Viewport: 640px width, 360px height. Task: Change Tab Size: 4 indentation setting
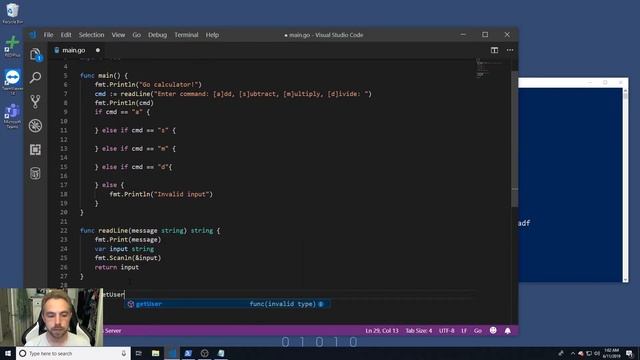419,331
